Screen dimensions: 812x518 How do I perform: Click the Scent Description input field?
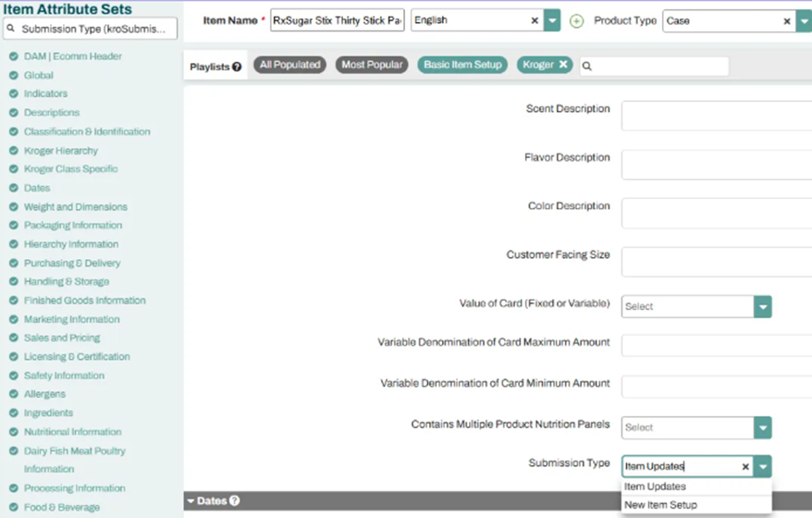pos(716,116)
